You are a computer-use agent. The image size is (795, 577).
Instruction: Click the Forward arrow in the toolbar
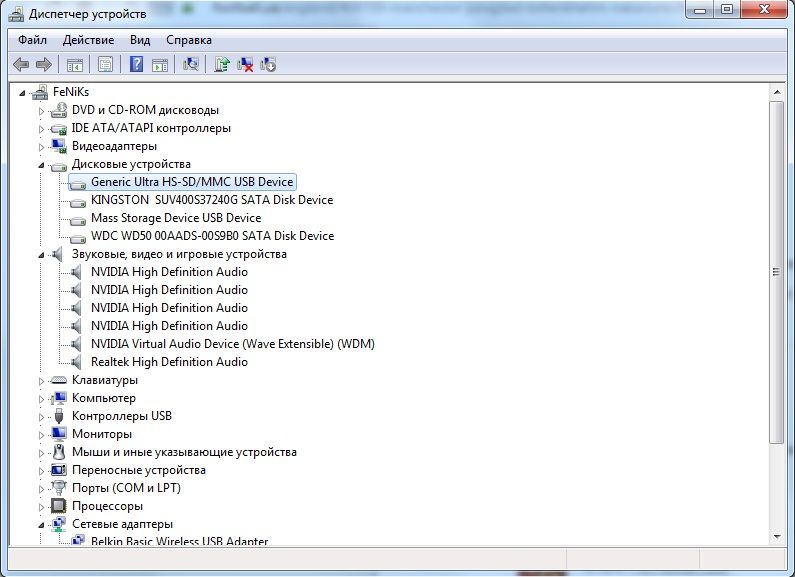pos(44,64)
